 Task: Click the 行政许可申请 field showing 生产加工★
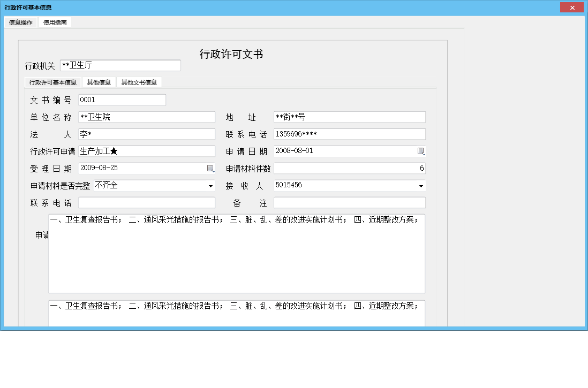[x=147, y=151]
